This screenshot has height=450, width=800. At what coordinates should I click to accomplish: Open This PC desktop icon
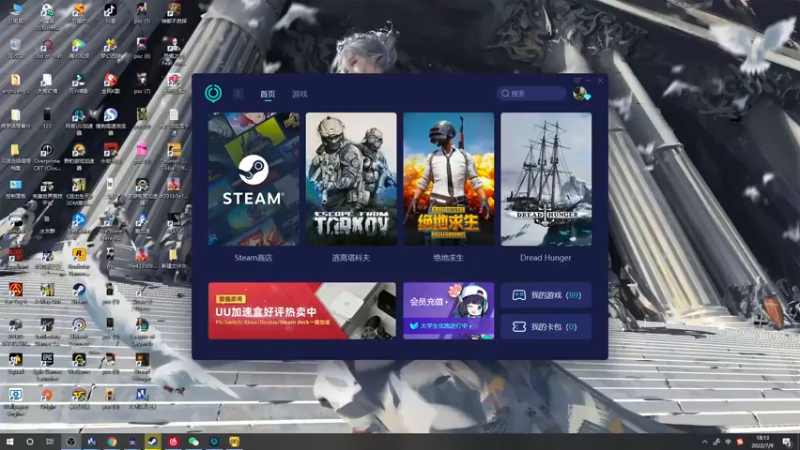(16, 13)
